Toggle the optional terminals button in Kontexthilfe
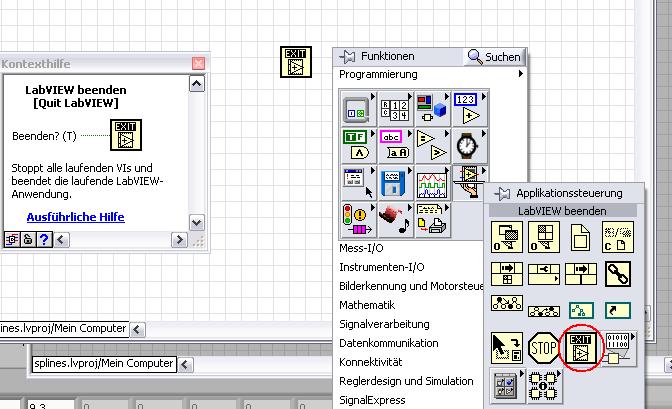 pyautogui.click(x=12, y=239)
